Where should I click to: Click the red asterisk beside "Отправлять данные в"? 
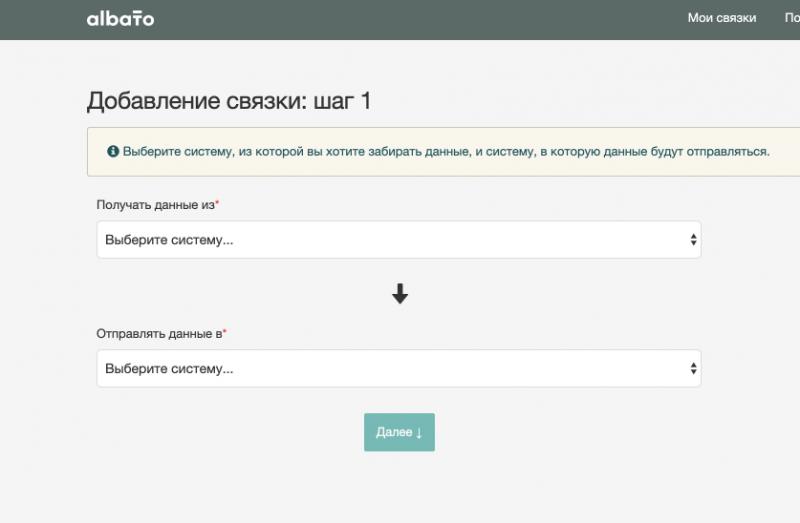pos(225,332)
